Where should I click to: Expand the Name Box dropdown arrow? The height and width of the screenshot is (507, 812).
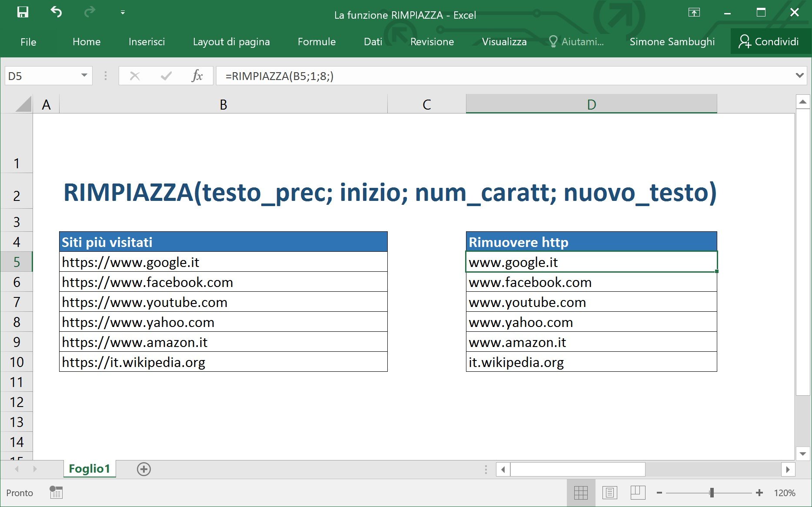click(x=84, y=76)
